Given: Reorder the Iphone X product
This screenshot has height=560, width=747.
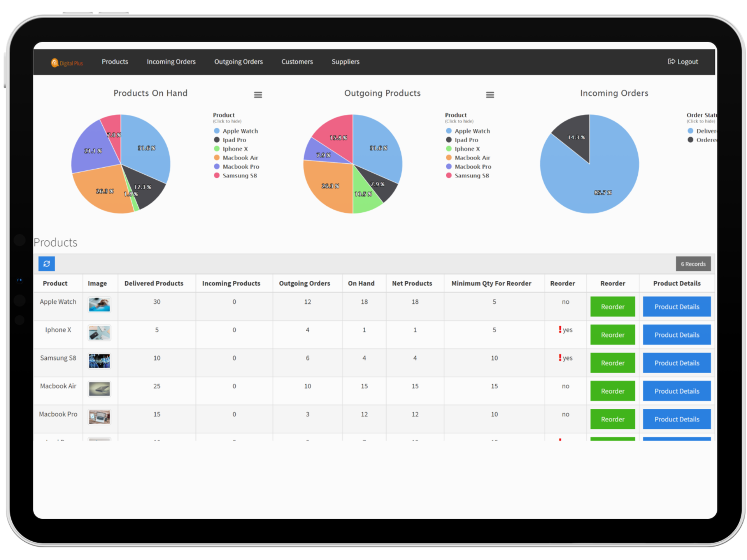Looking at the screenshot, I should tap(612, 335).
